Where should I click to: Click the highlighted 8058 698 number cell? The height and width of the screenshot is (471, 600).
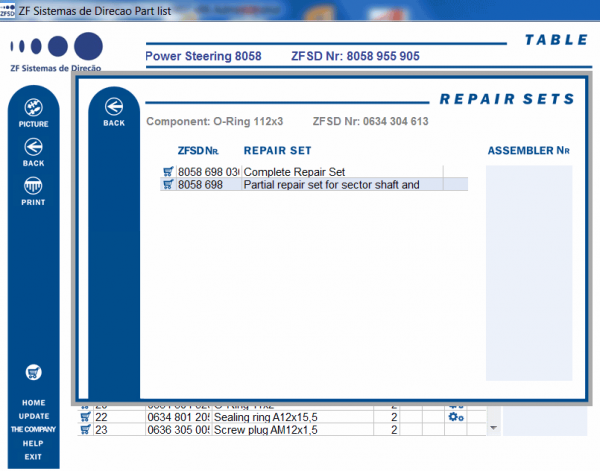208,185
